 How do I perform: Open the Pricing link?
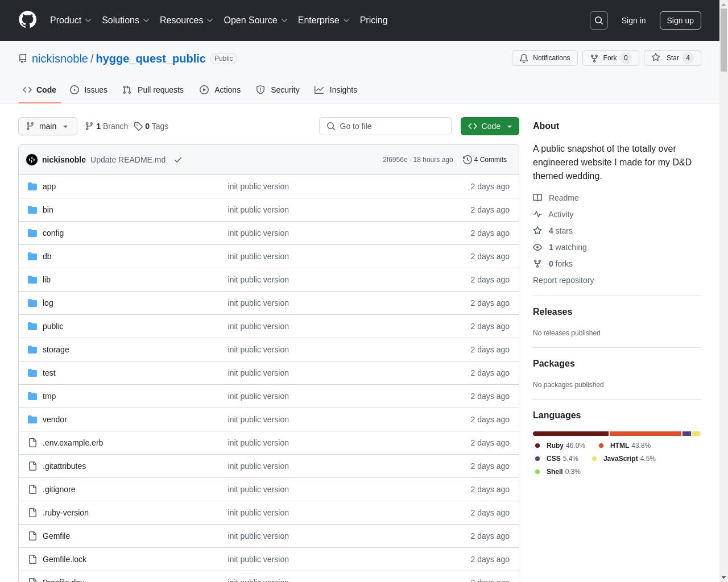pyautogui.click(x=374, y=20)
